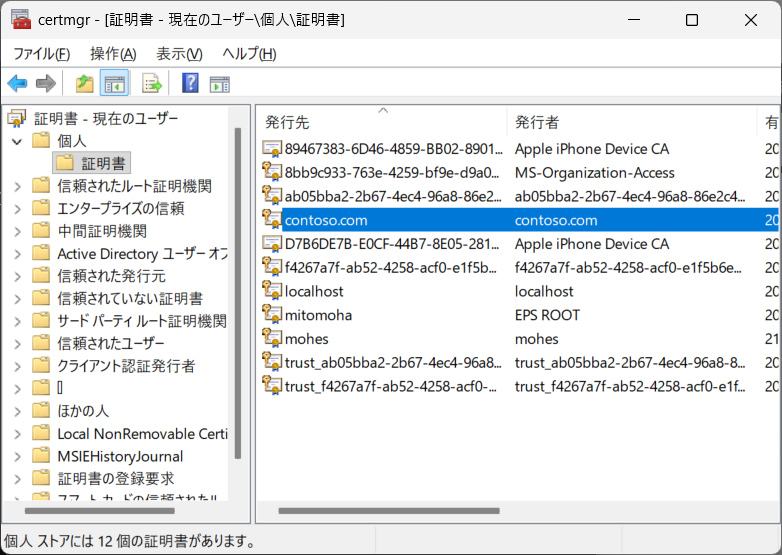Click certificate icon of trust_f4267a7f row
This screenshot has height=555, width=782.
pos(272,385)
